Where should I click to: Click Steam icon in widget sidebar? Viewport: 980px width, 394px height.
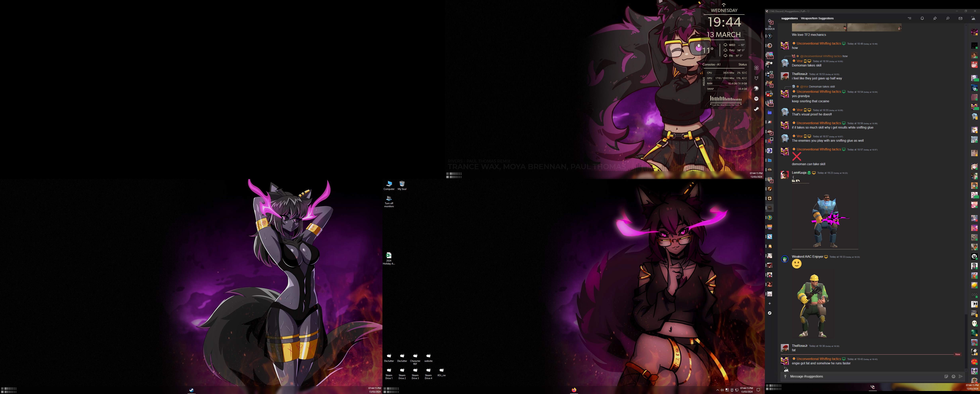(756, 109)
